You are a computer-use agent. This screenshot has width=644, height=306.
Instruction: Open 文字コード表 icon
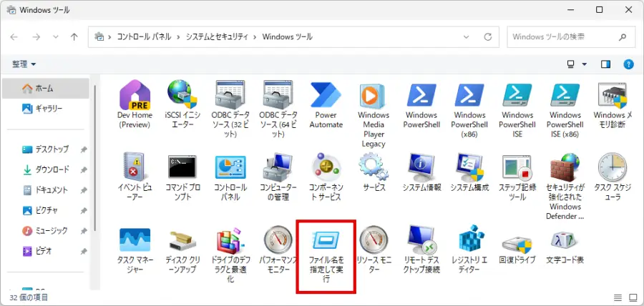point(565,239)
